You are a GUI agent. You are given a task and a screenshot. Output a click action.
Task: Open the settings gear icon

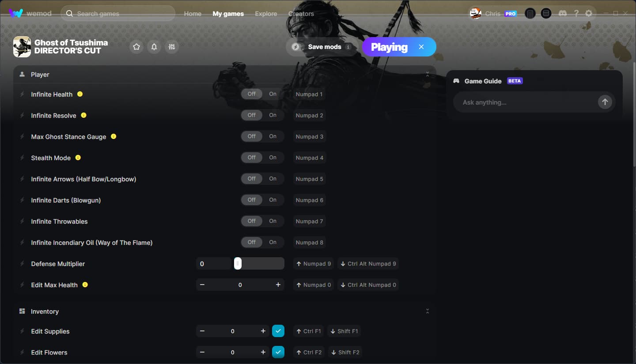pos(589,13)
